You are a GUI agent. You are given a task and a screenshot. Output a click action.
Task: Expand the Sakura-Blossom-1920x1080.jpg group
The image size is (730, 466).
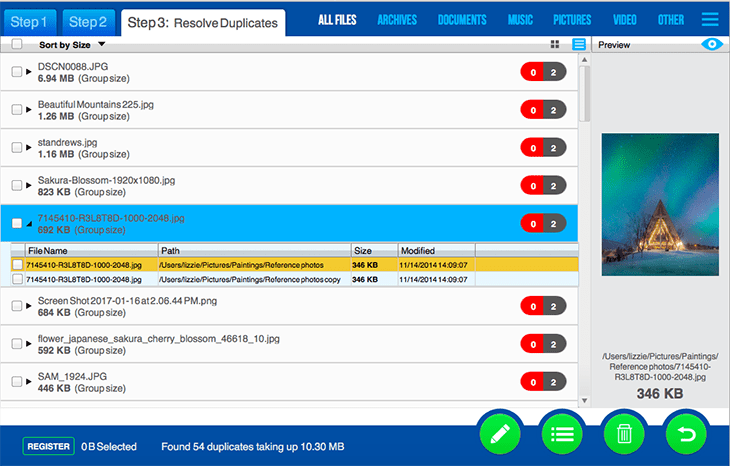click(x=29, y=185)
